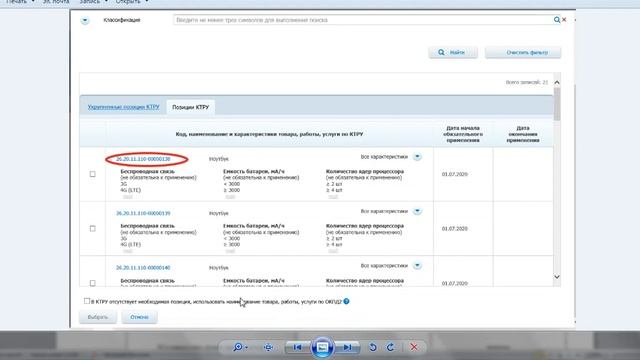
Task: Click the actual size fit icon
Action: tap(268, 347)
